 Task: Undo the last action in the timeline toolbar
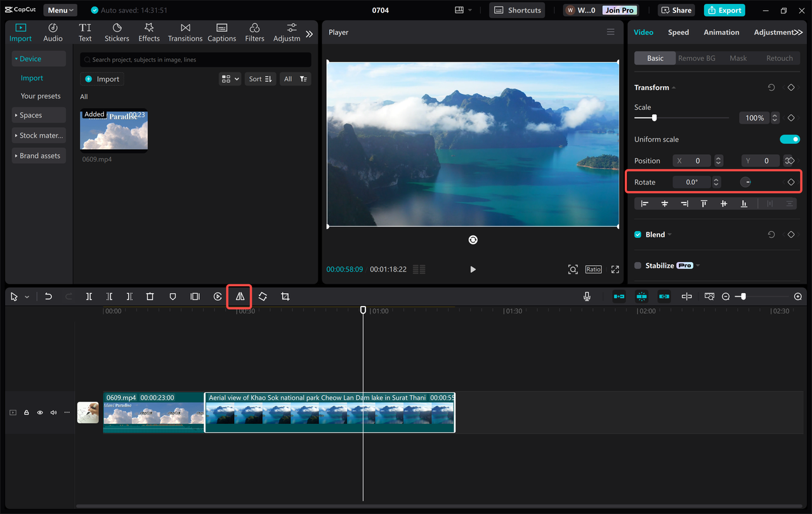[x=48, y=296]
